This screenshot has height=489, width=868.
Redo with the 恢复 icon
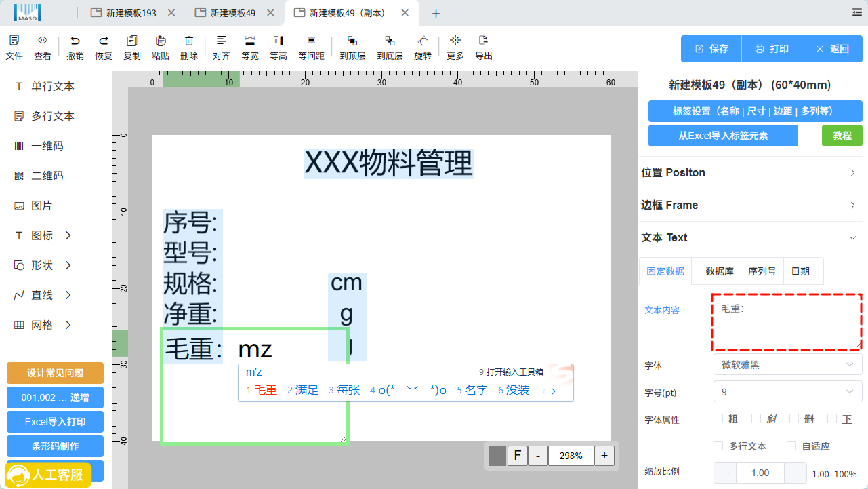pos(104,41)
